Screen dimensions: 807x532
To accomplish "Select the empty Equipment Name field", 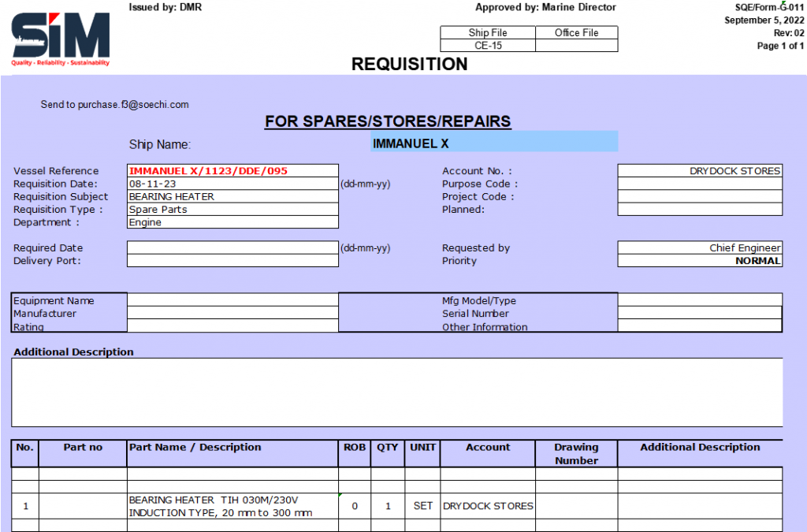I will tap(232, 300).
